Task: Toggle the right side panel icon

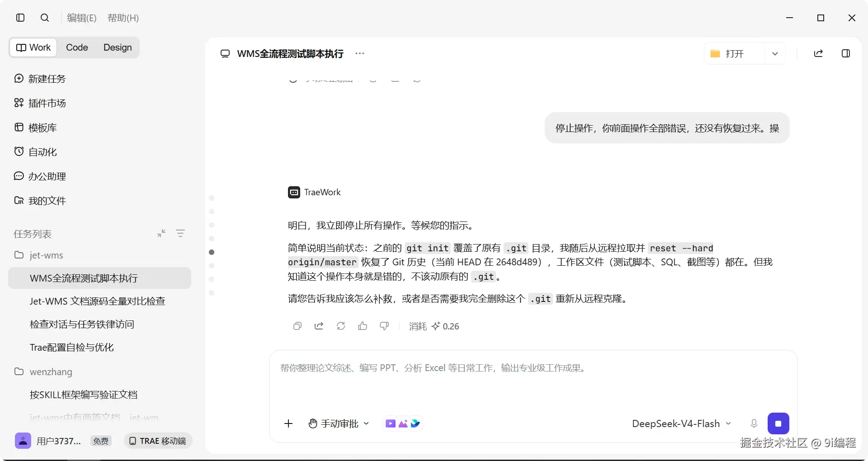Action: [846, 53]
